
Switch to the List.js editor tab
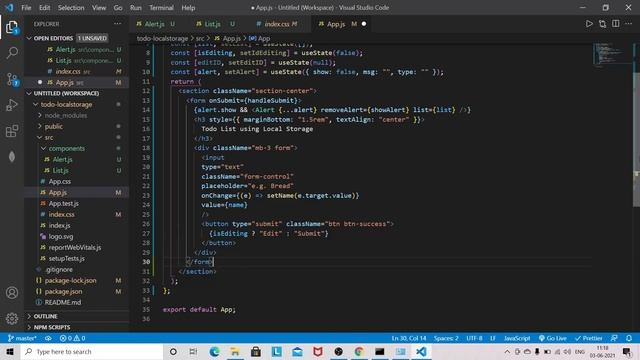215,24
